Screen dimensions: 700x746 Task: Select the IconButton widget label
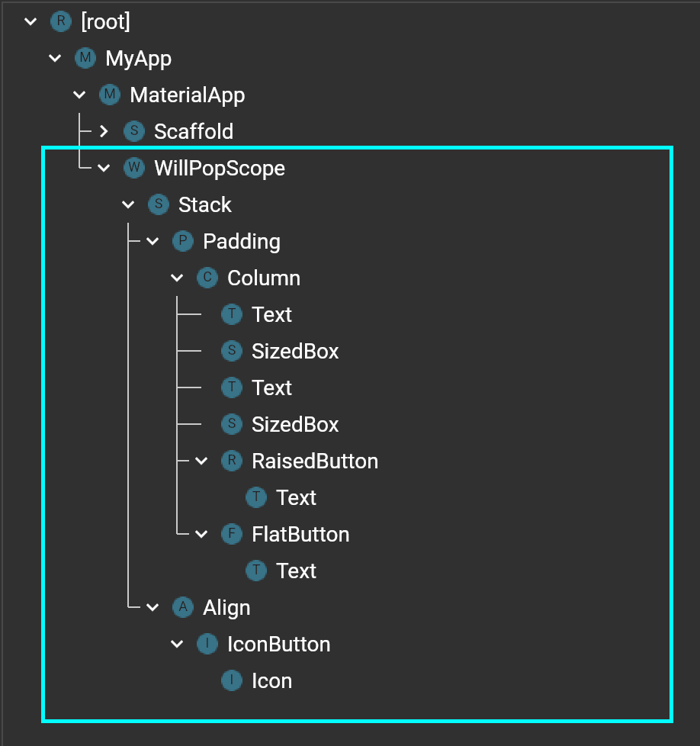[278, 644]
